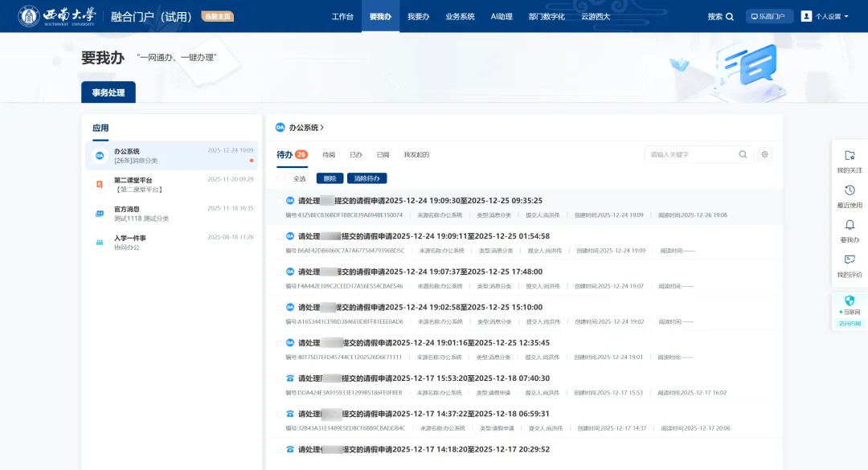Click the 删除 button
The height and width of the screenshot is (470, 868).
click(330, 178)
